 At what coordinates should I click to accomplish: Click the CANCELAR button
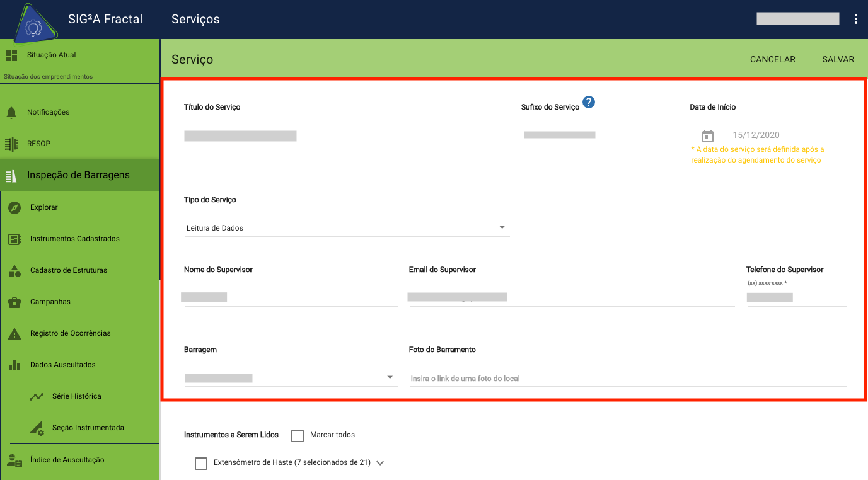coord(772,59)
